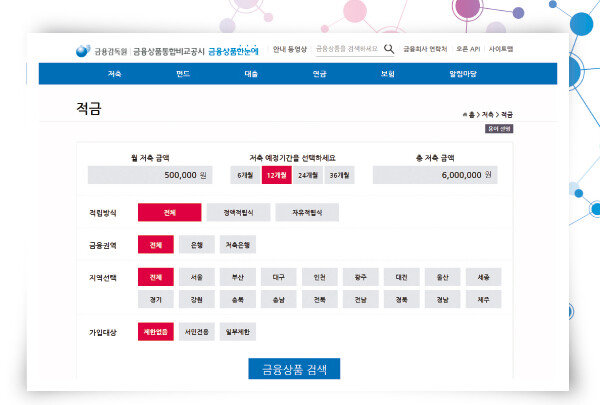Open the 사이트맵 link
Image resolution: width=600 pixels, height=405 pixels.
(x=501, y=48)
